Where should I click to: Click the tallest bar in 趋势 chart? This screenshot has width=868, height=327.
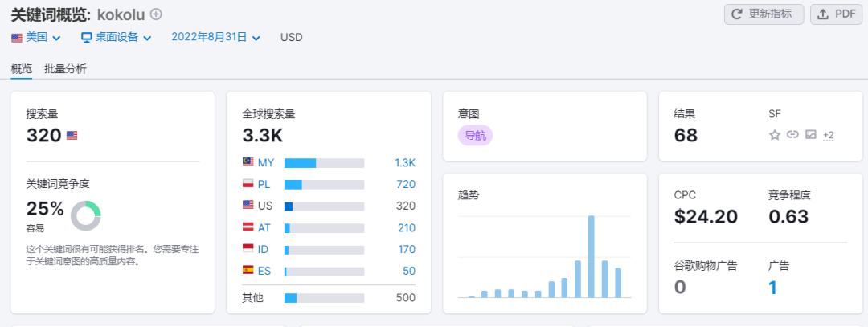point(591,256)
